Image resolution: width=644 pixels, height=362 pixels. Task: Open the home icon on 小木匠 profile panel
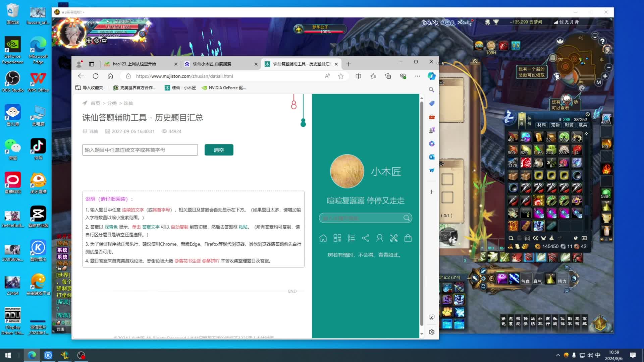[x=323, y=238]
